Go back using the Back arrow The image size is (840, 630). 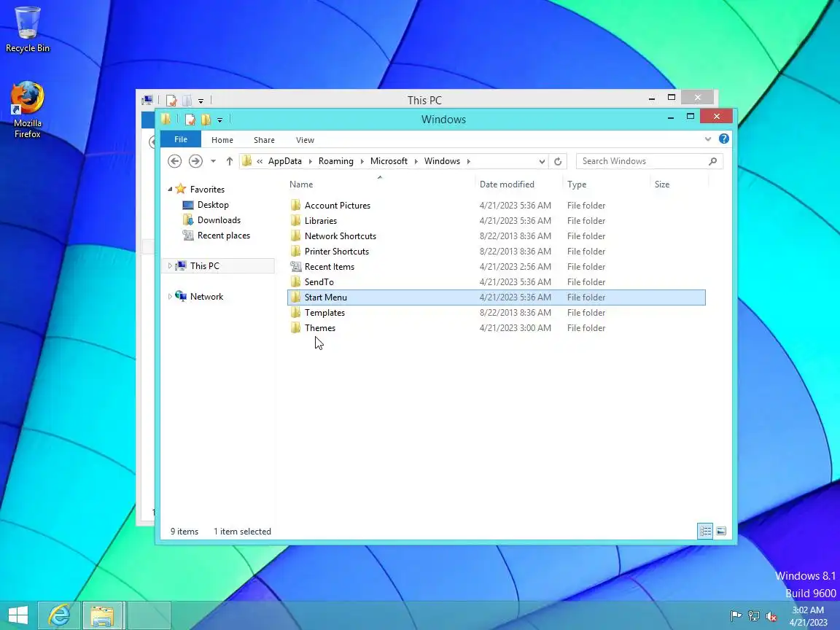point(175,161)
